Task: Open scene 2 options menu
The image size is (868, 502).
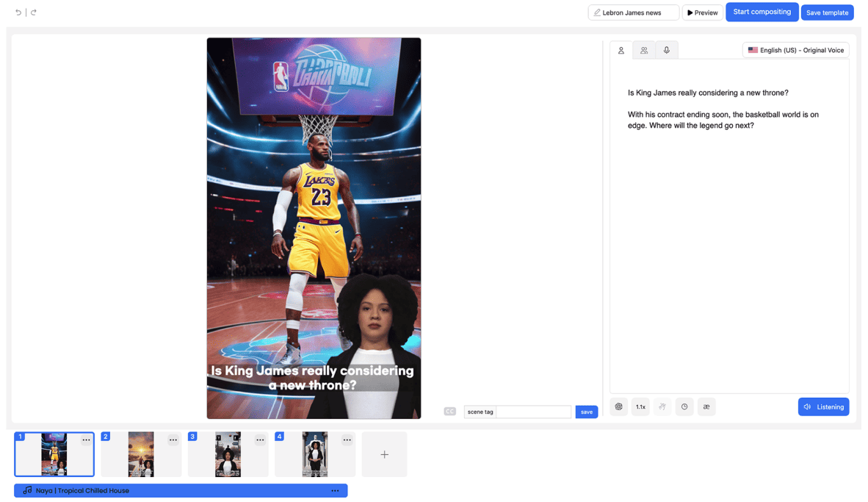Action: pyautogui.click(x=173, y=440)
